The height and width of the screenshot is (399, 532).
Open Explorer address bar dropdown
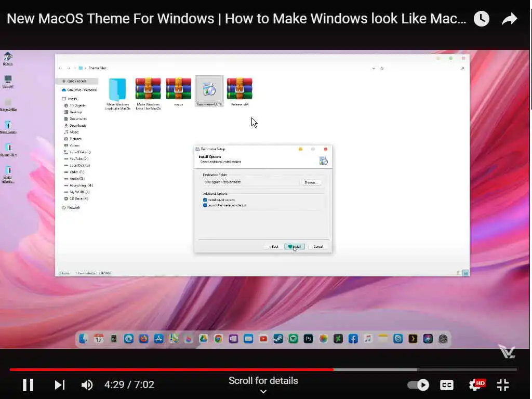374,68
